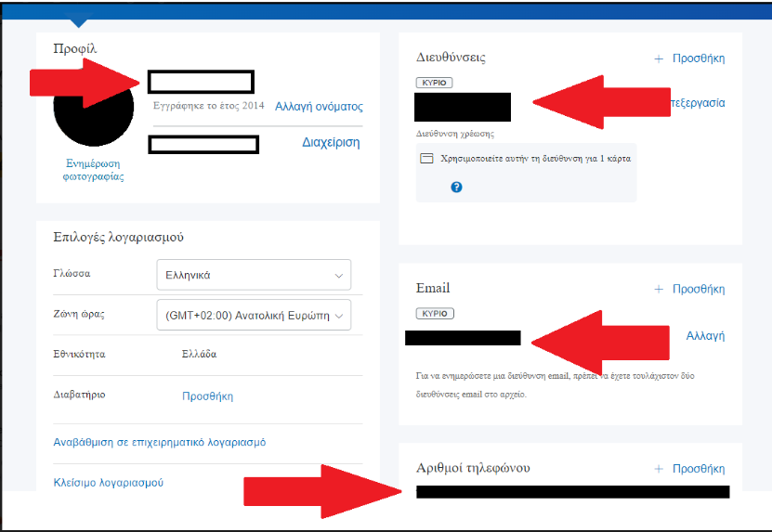Click the card icon in billing address note
This screenshot has height=532, width=772.
(426, 159)
